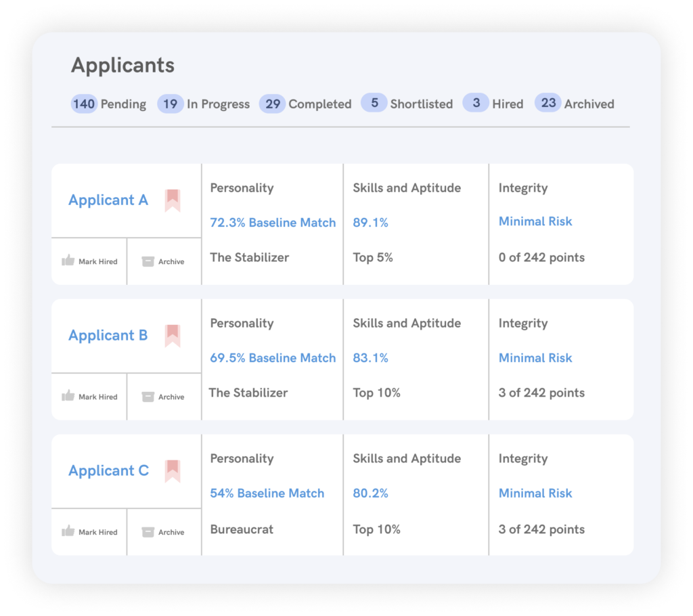Toggle the shortlist bookmark on Applicant B
The image size is (693, 616).
click(x=173, y=334)
